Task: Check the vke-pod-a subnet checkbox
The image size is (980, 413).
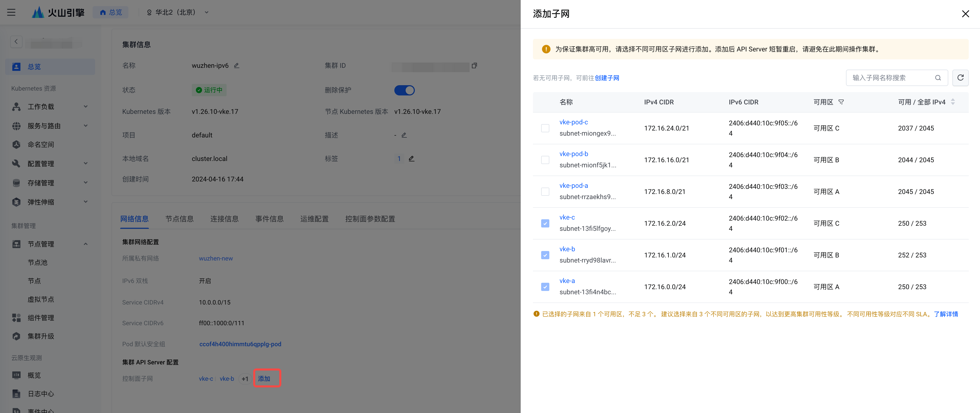Action: click(545, 191)
